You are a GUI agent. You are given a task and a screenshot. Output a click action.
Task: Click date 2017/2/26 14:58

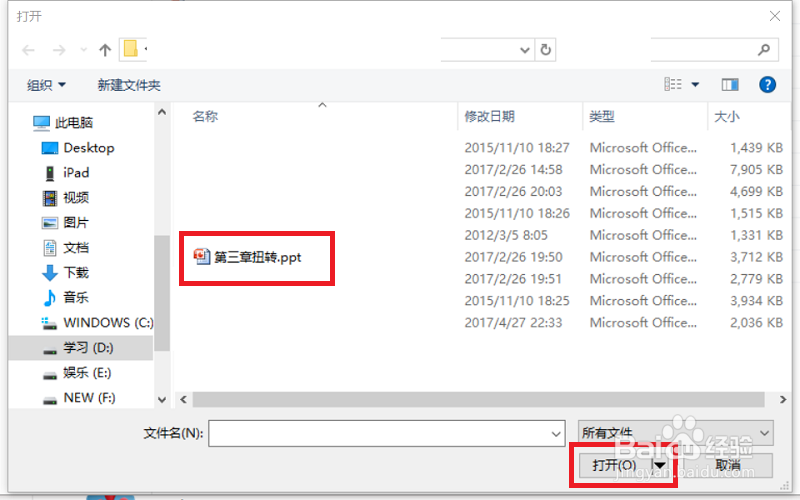513,170
